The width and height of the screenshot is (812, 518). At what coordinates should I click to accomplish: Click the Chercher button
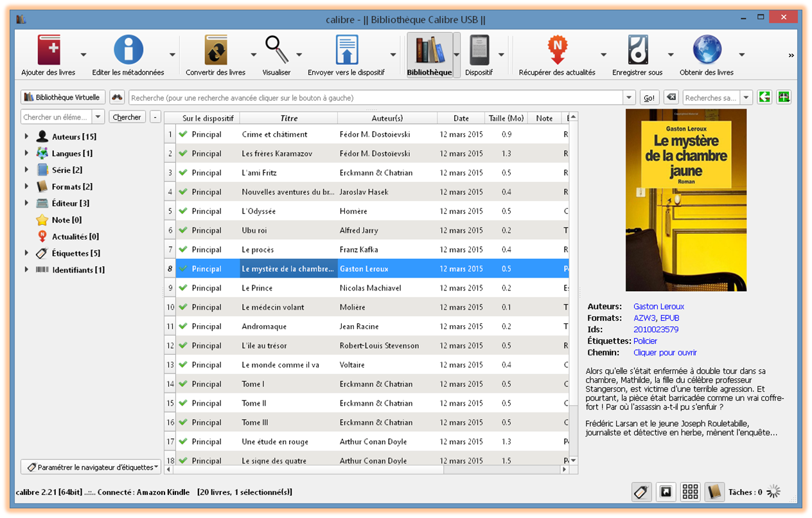point(127,117)
